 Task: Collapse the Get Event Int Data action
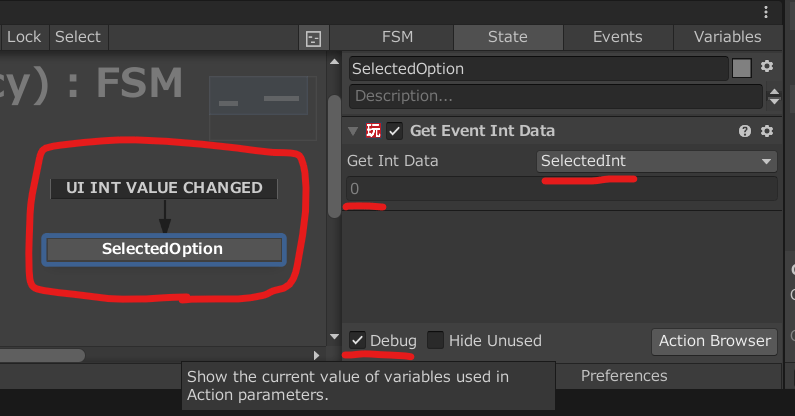point(353,131)
